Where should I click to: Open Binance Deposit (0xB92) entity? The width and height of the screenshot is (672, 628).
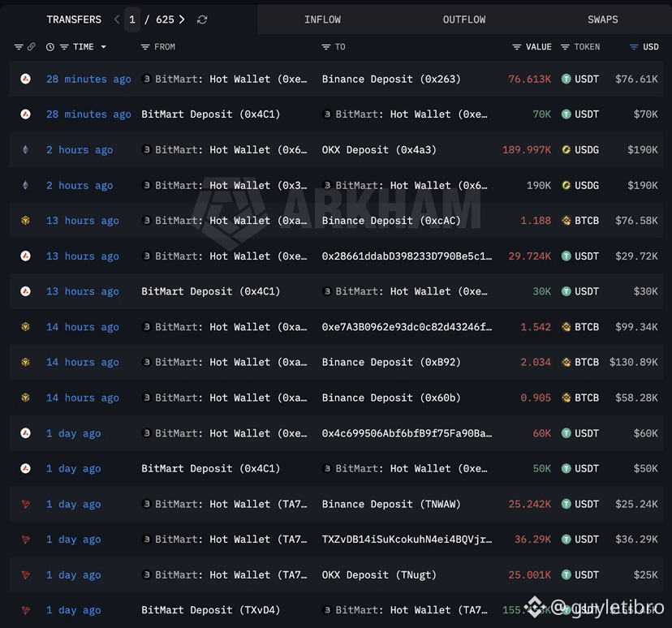391,363
